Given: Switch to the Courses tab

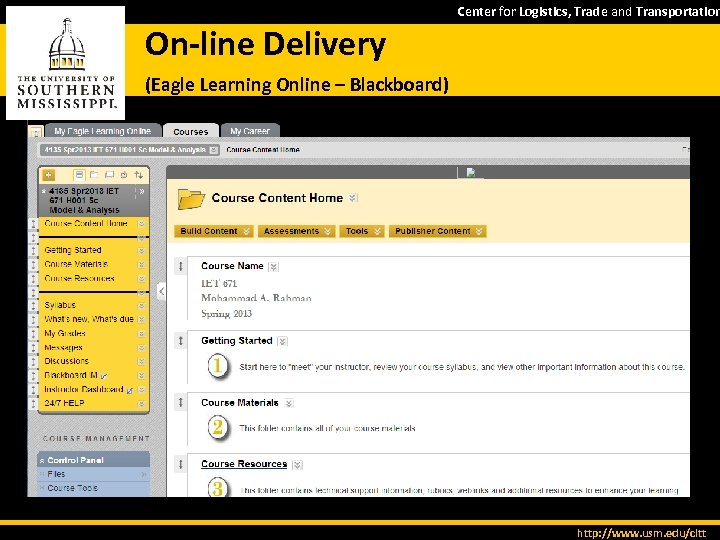Looking at the screenshot, I should pos(191,131).
